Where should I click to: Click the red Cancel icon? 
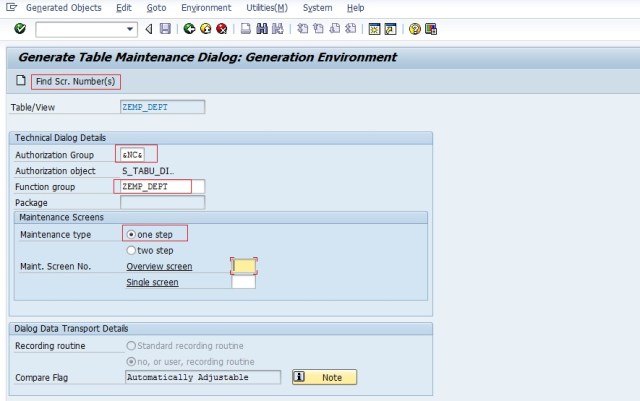click(222, 29)
